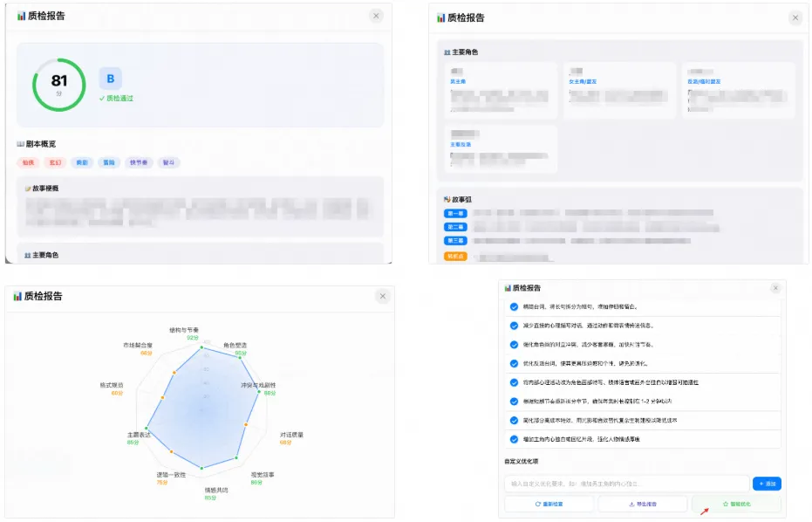The width and height of the screenshot is (812, 522).
Task: Click the 逻辑一致性 radar axis label
Action: 172,475
